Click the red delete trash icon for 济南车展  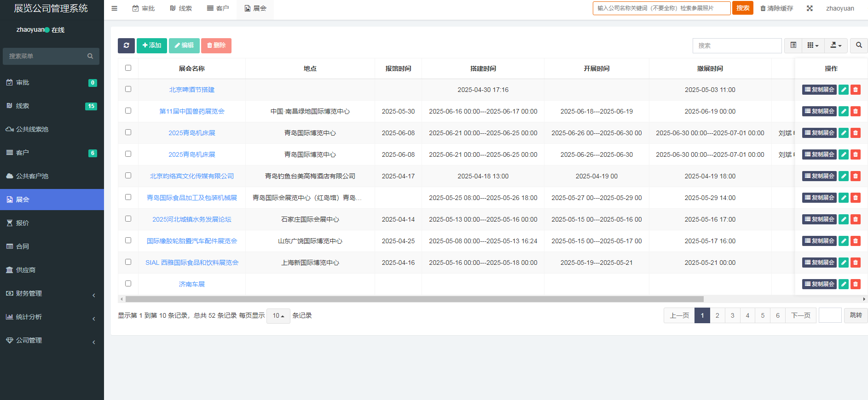click(x=855, y=284)
